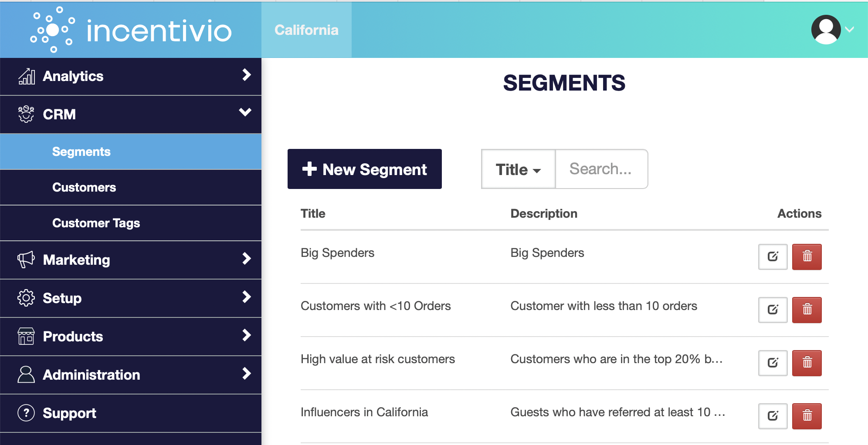The height and width of the screenshot is (445, 868).
Task: Click the user avatar profile icon
Action: [x=825, y=30]
